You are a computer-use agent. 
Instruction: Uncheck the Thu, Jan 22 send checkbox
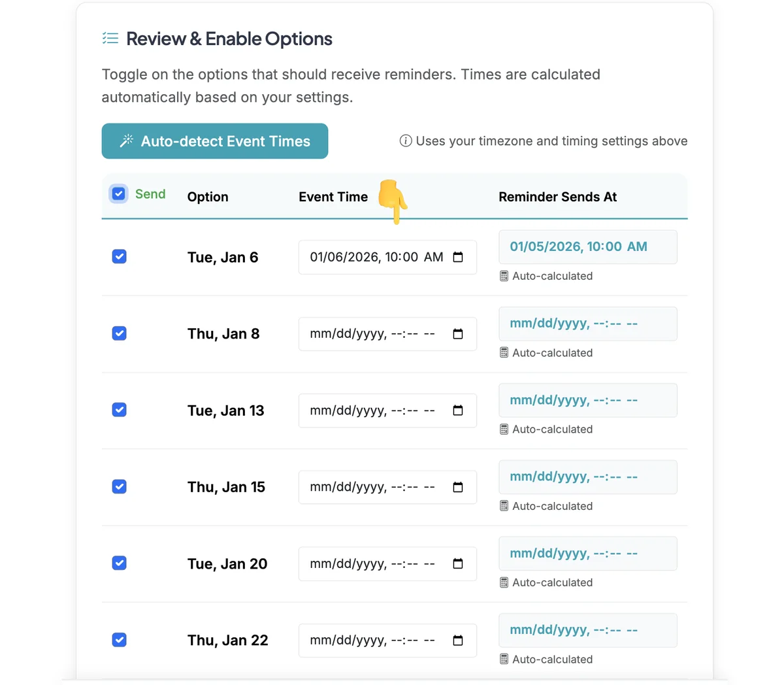tap(119, 640)
